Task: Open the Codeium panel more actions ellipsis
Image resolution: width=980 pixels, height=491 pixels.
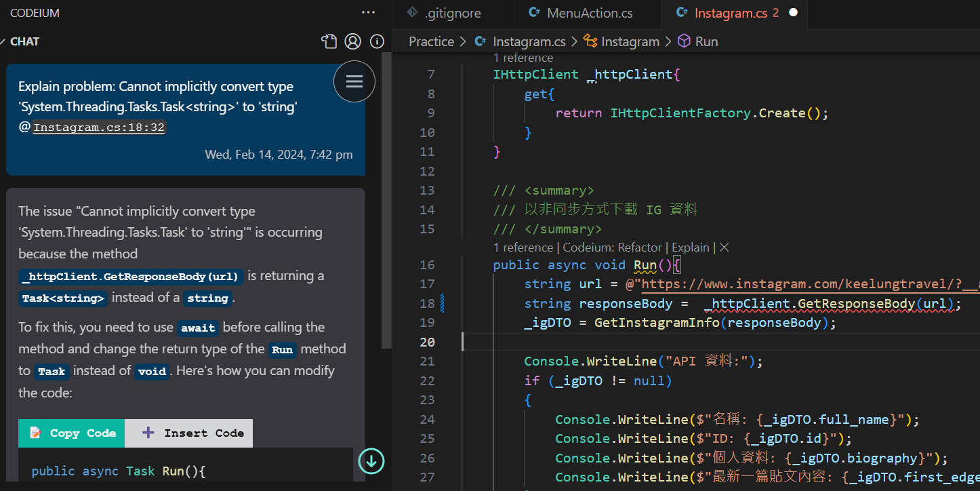Action: [x=368, y=12]
